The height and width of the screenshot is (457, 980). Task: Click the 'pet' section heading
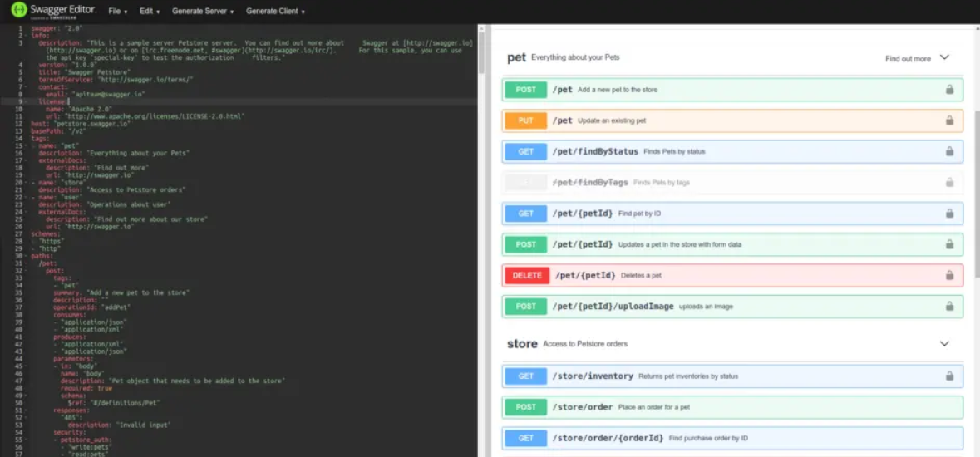coord(516,57)
